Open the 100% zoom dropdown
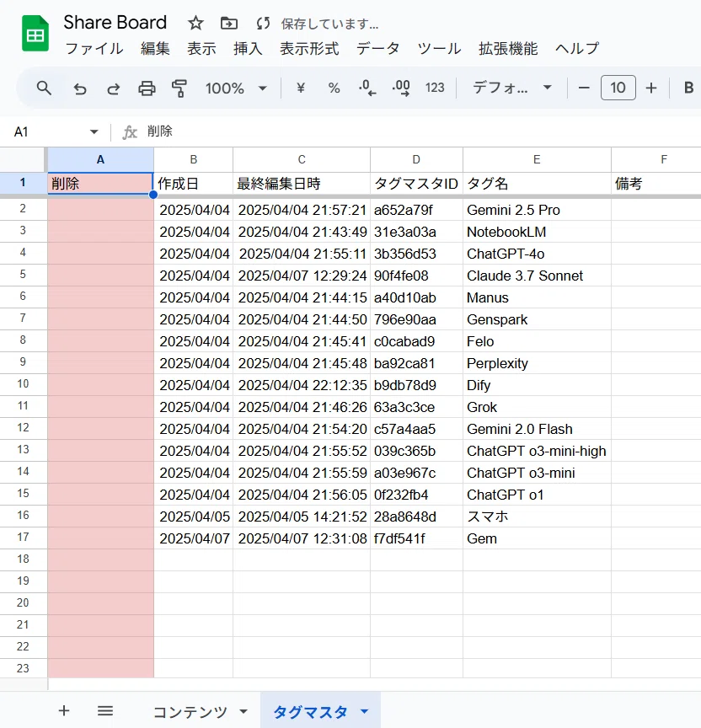The height and width of the screenshot is (728, 701). tap(236, 88)
